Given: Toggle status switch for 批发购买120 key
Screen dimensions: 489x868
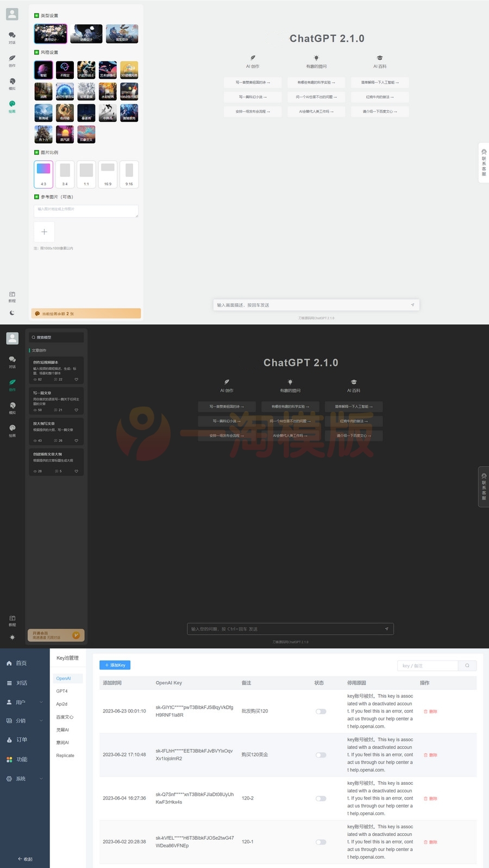Looking at the screenshot, I should (321, 711).
